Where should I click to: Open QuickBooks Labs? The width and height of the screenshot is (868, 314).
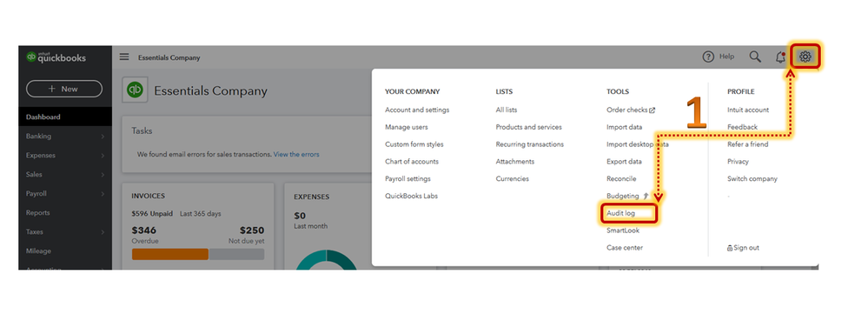pos(411,196)
